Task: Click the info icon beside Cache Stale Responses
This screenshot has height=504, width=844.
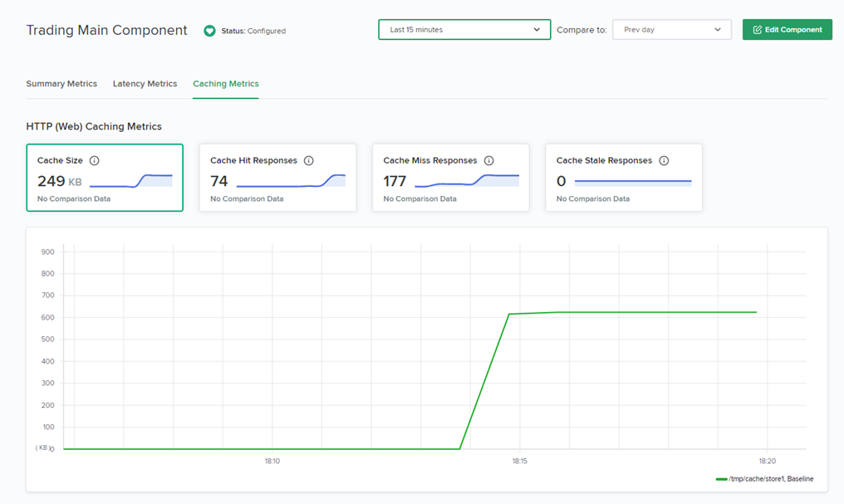Action: [x=664, y=160]
